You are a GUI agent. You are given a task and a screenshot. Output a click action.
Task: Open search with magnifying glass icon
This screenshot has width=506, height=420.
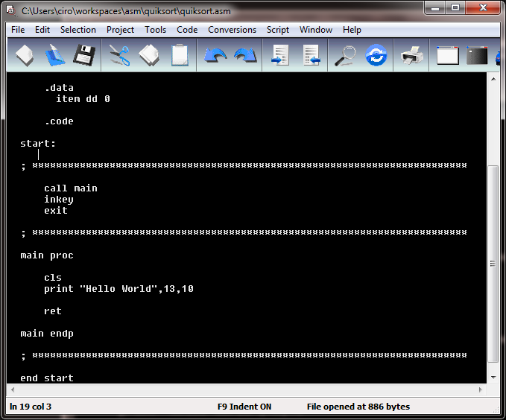(344, 56)
